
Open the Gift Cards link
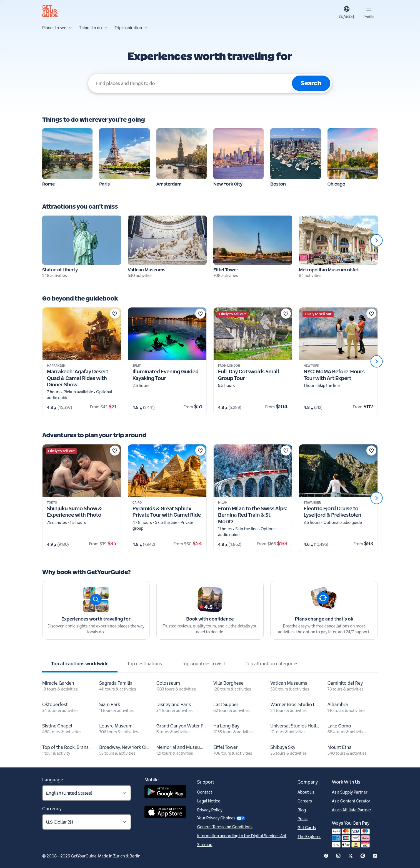point(306,827)
